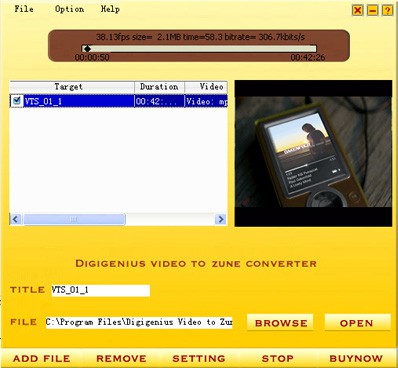Click the conversion progress bar track
This screenshot has height=368, width=398.
199,49
